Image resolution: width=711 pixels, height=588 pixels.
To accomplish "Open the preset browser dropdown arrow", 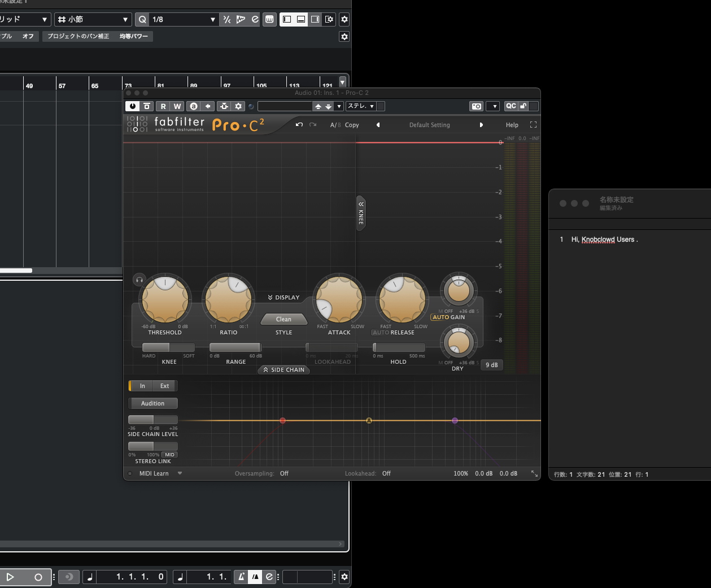I will 339,106.
